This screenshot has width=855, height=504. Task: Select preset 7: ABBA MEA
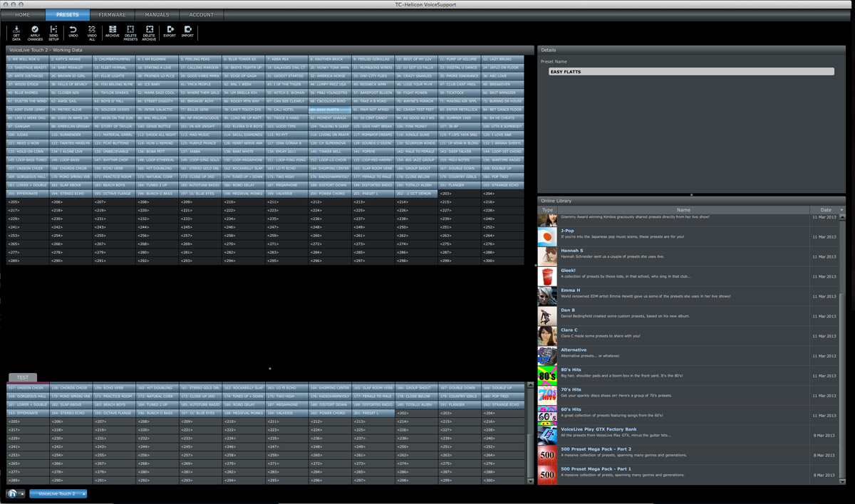point(287,59)
